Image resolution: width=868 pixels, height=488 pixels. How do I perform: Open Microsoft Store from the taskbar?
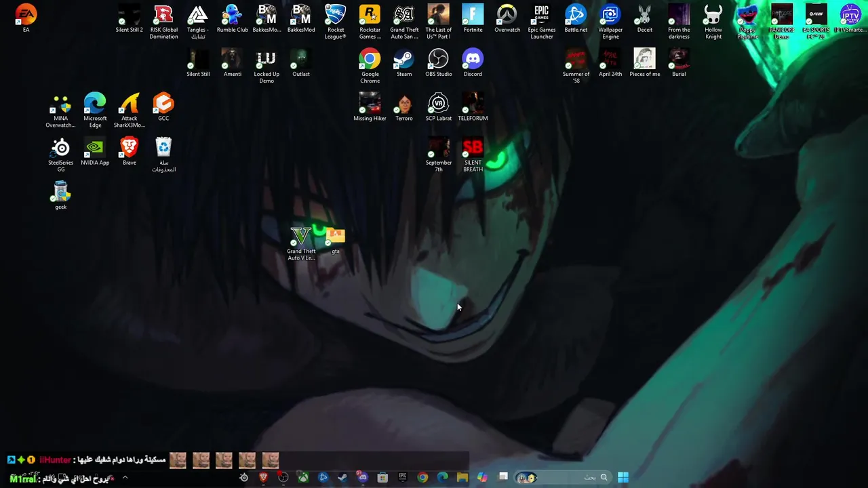(x=382, y=478)
